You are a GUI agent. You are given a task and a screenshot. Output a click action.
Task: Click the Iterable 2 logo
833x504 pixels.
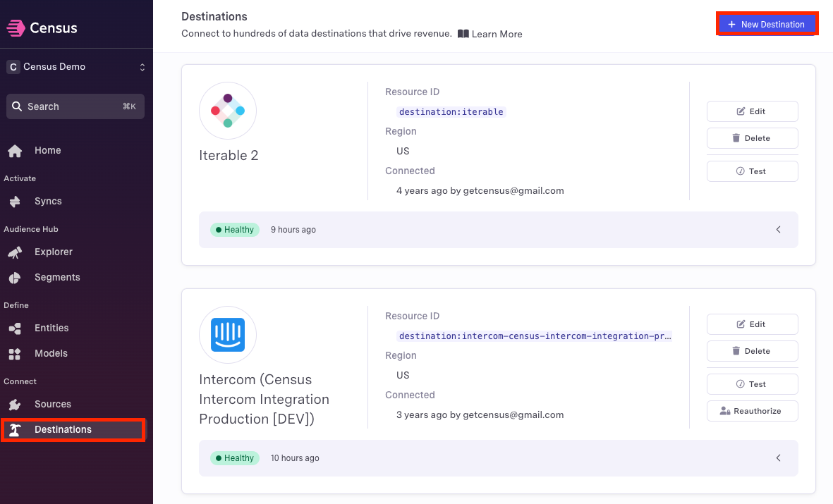point(227,111)
